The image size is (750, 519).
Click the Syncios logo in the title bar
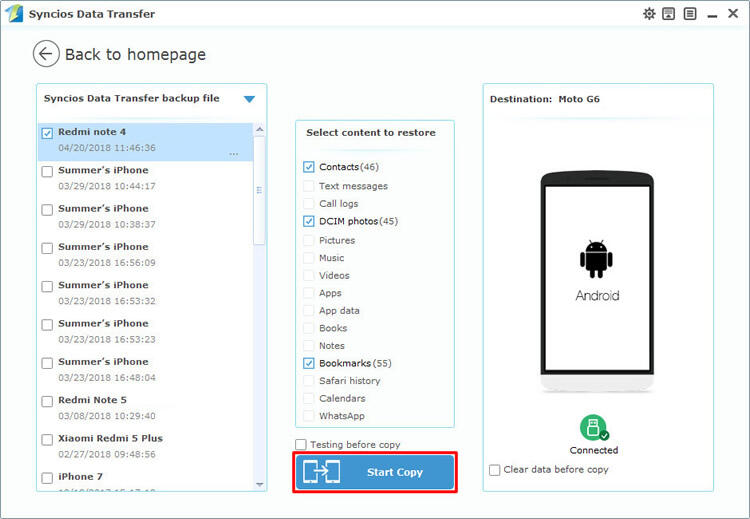coord(15,14)
